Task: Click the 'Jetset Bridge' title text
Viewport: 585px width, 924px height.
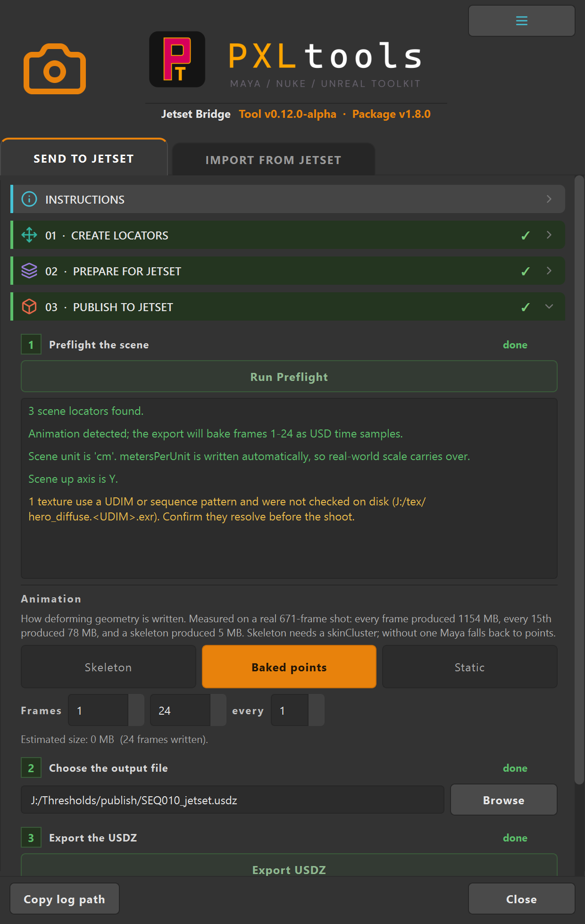Action: (196, 114)
